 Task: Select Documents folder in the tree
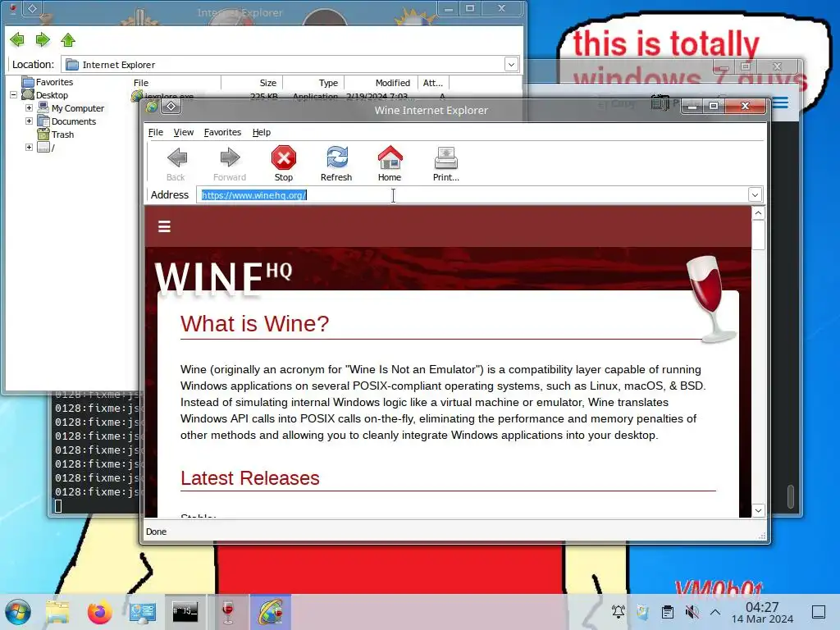73,121
